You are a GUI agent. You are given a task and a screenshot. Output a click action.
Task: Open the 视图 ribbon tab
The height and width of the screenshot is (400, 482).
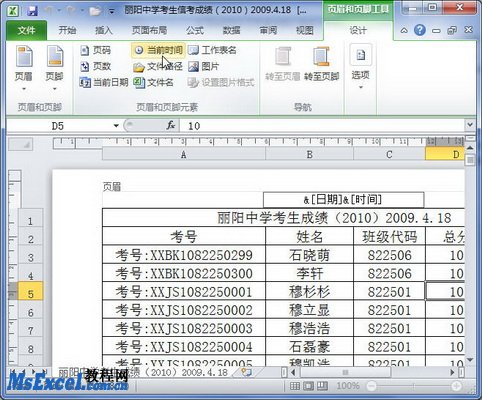point(305,30)
